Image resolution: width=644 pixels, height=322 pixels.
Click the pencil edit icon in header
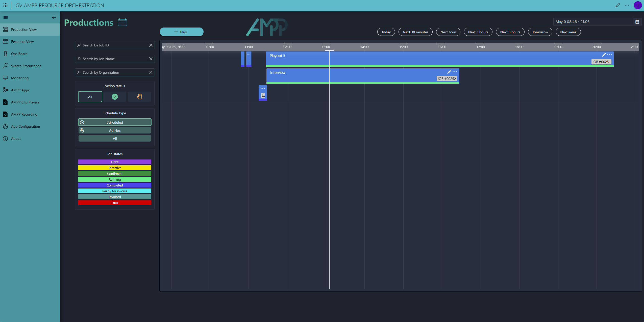(618, 5)
